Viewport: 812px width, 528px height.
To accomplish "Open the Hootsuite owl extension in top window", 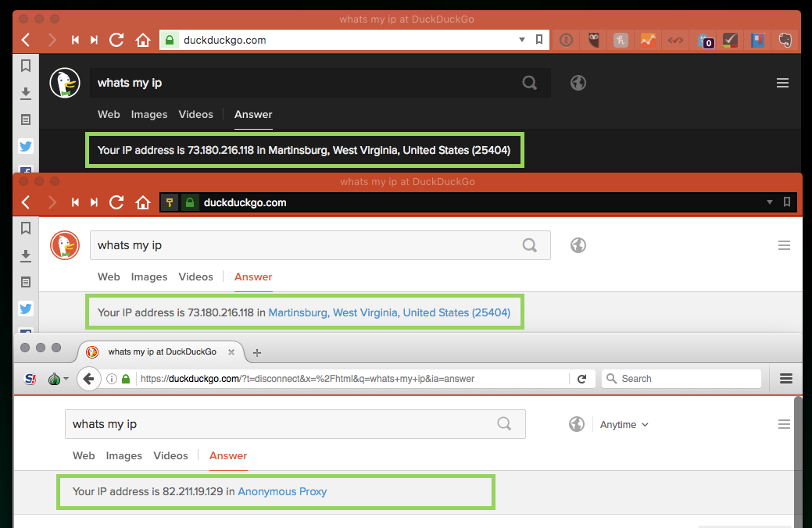I will tap(593, 40).
